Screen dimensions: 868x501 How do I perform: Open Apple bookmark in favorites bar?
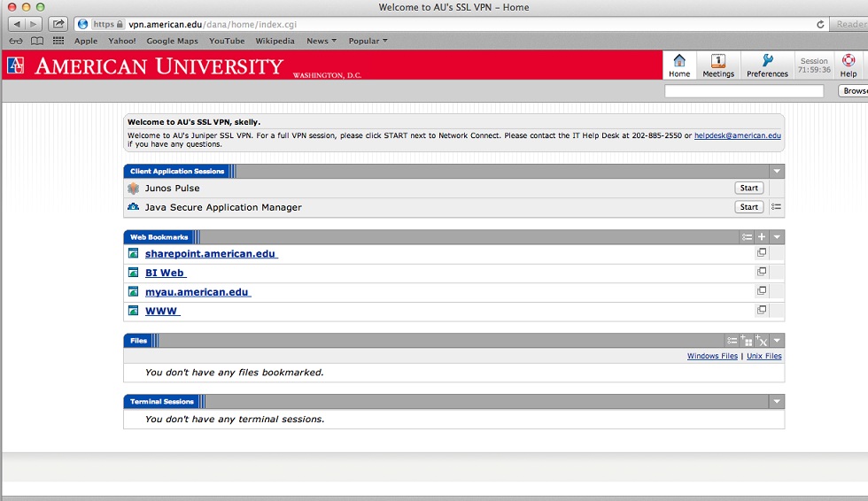tap(86, 41)
